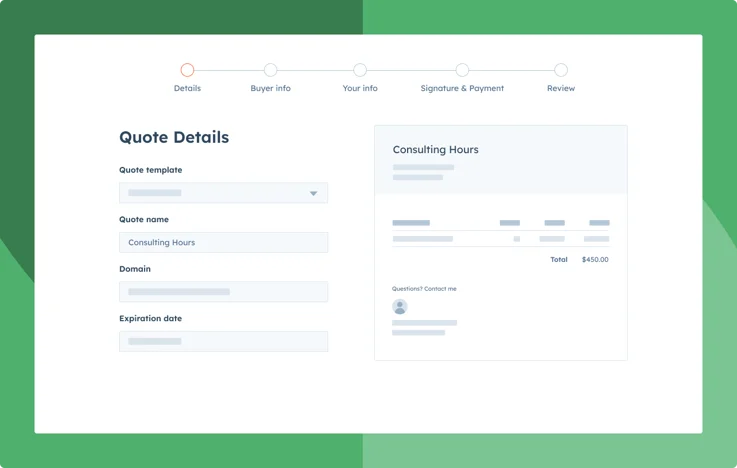Screen dimensions: 737x468
Task: Click the Quote Details heading
Action: (174, 137)
